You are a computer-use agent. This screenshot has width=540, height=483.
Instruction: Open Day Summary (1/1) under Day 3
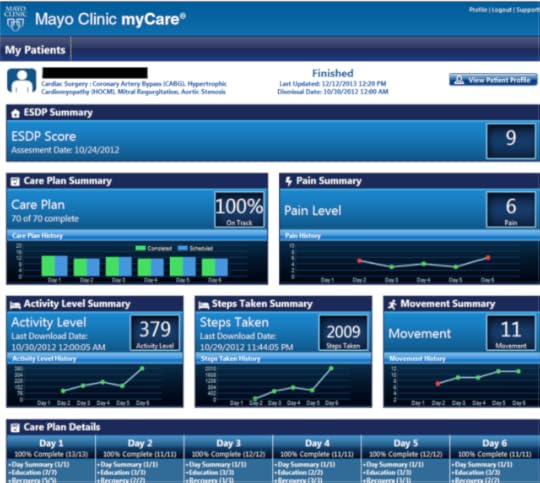(217, 464)
